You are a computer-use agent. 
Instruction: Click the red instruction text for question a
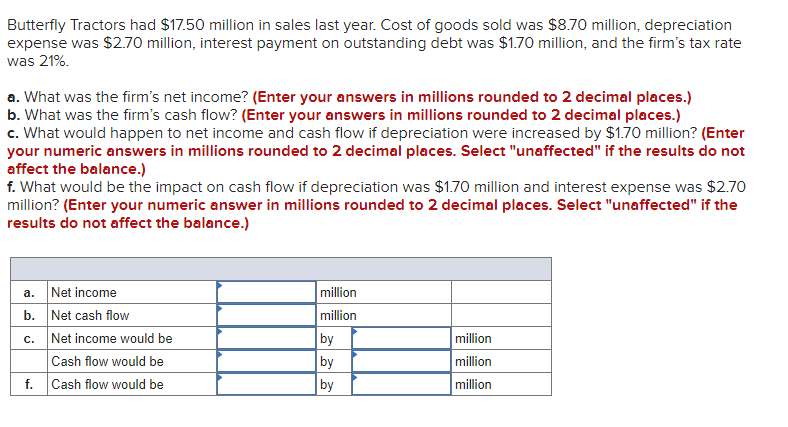[x=472, y=96]
